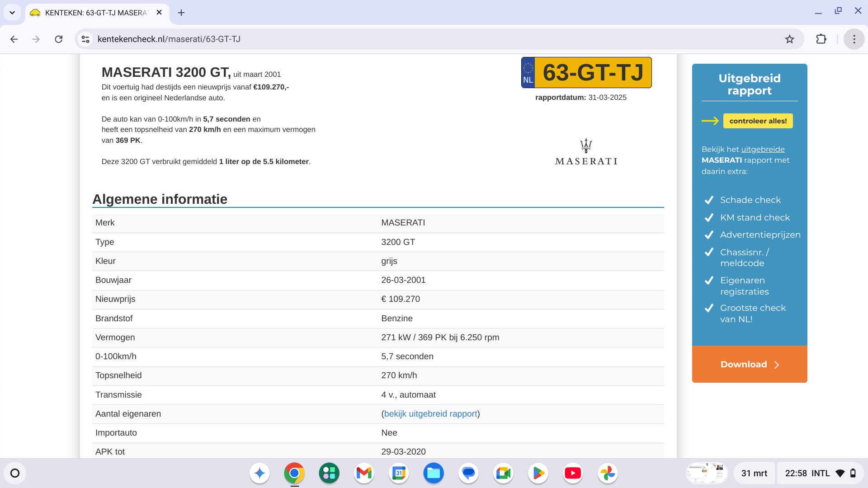
Task: Click the '3200 GT' Type value
Action: coord(398,242)
